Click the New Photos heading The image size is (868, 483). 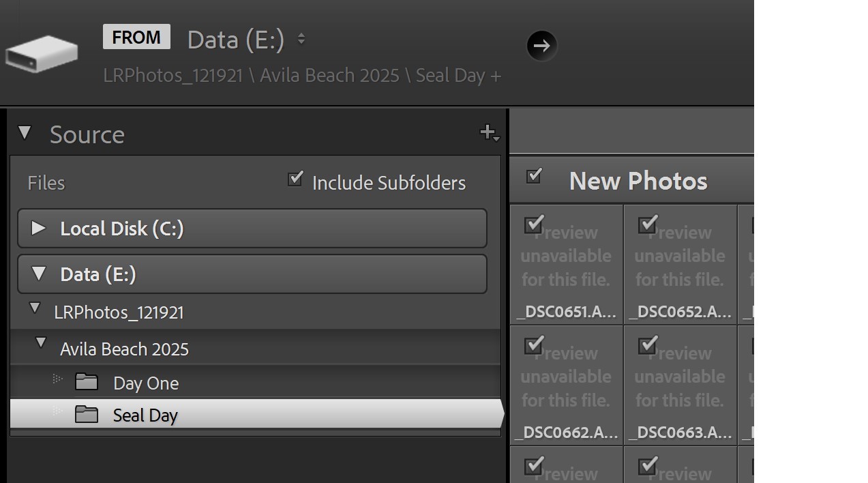[638, 181]
